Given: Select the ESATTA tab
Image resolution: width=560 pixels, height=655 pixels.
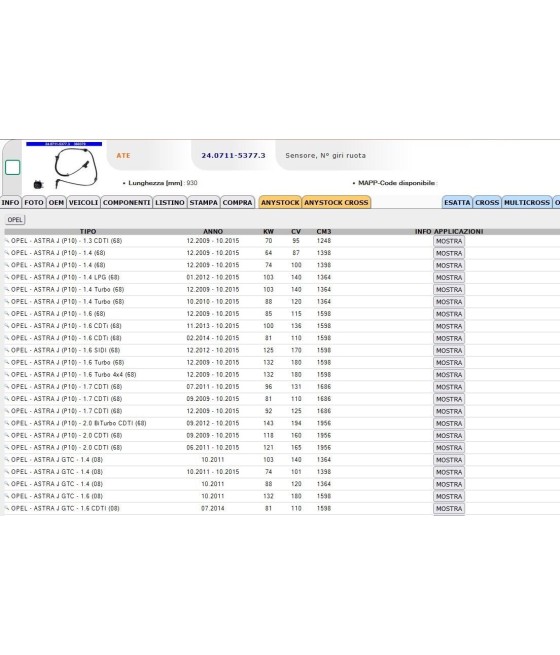Looking at the screenshot, I should (x=457, y=202).
